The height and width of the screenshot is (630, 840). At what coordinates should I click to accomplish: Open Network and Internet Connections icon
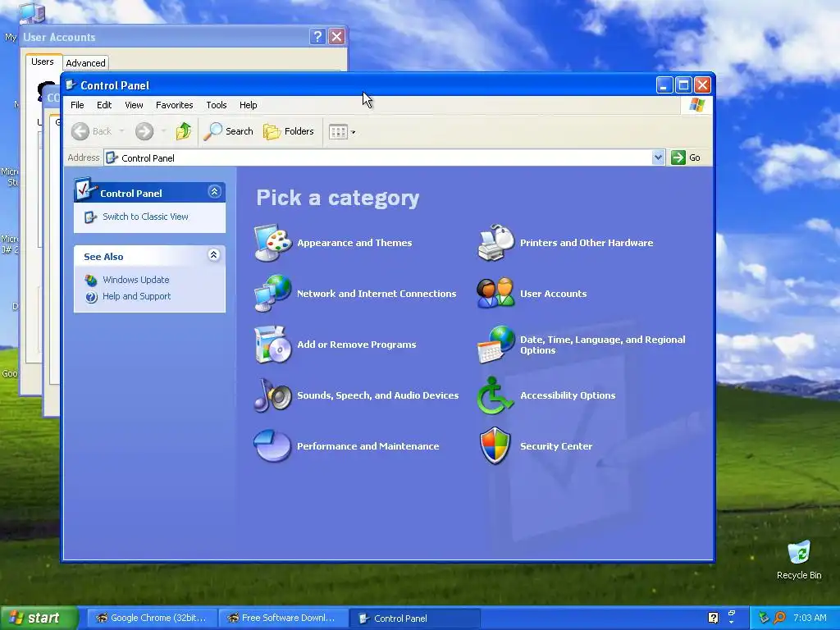pos(272,293)
